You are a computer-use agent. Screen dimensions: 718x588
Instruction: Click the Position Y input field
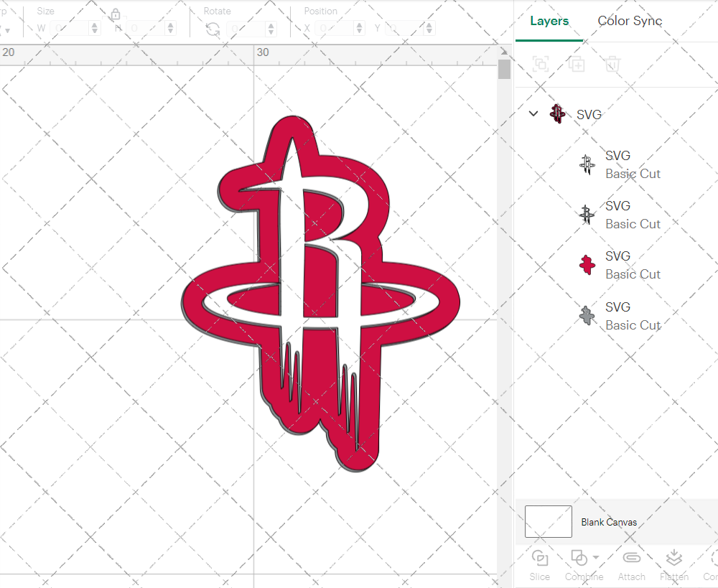click(x=405, y=29)
